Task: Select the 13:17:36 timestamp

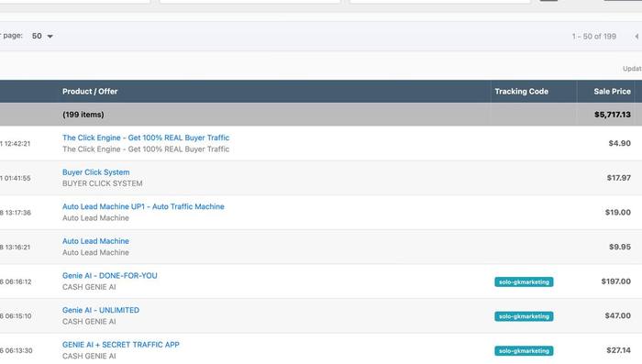Action: click(17, 213)
